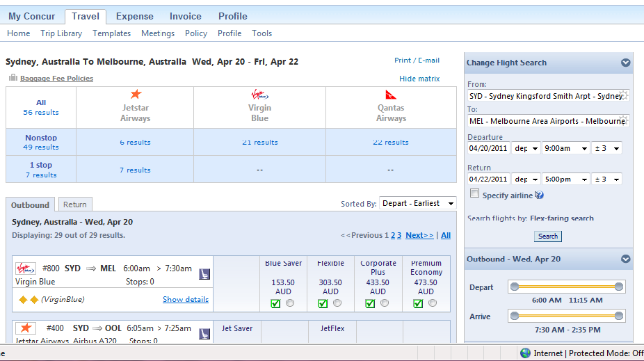The height and width of the screenshot is (361, 644).
Task: Select Blue Saver 153.50 radio button
Action: tap(290, 303)
